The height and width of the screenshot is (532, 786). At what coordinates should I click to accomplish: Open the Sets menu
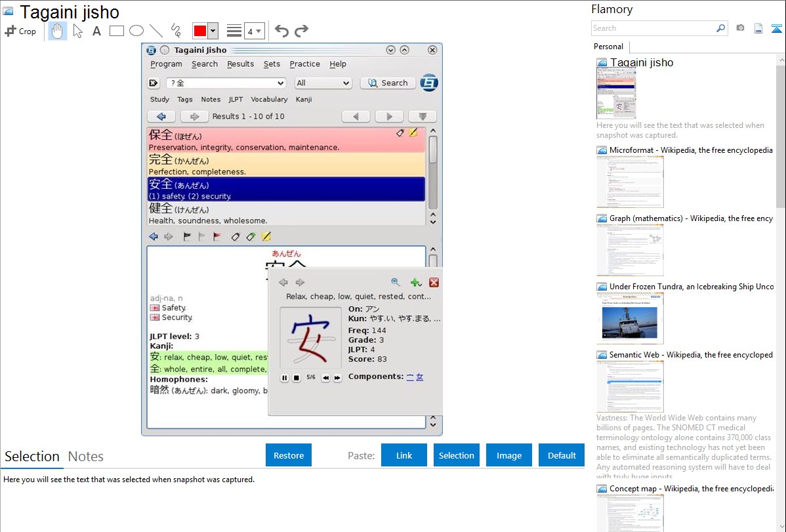272,64
